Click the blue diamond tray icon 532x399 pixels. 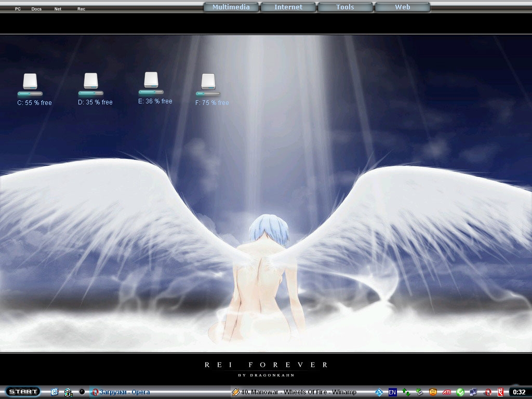(x=379, y=392)
